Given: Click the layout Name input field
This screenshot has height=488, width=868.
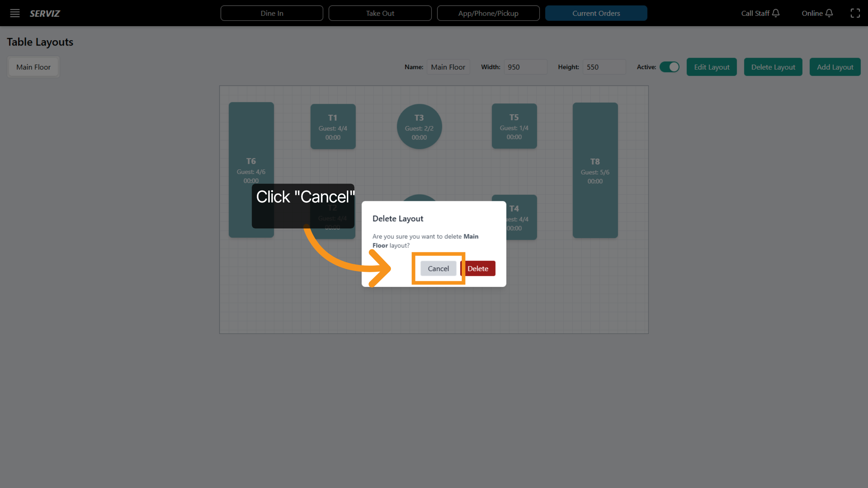Looking at the screenshot, I should point(448,67).
